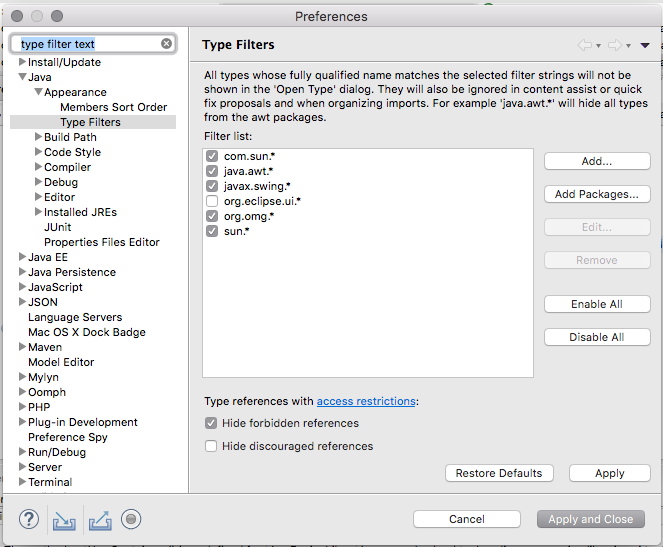Image resolution: width=663 pixels, height=547 pixels.
Task: Expand the Editor node
Action: pyautogui.click(x=38, y=197)
